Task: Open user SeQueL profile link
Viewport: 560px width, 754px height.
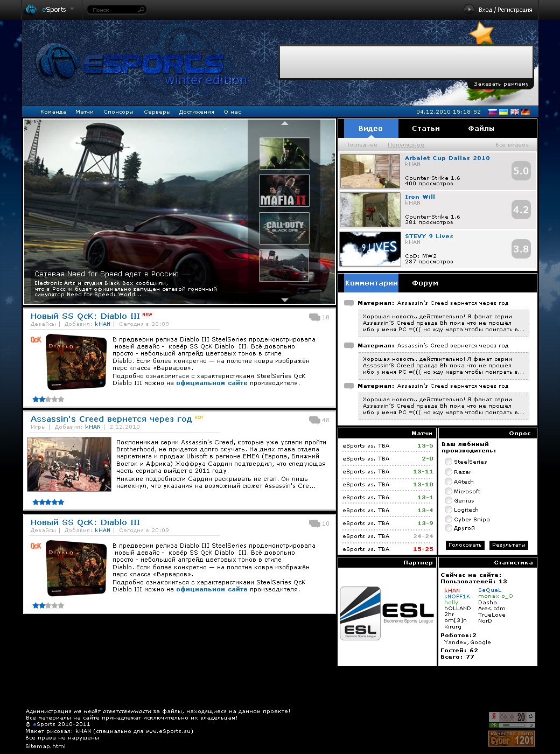Action: click(x=489, y=590)
